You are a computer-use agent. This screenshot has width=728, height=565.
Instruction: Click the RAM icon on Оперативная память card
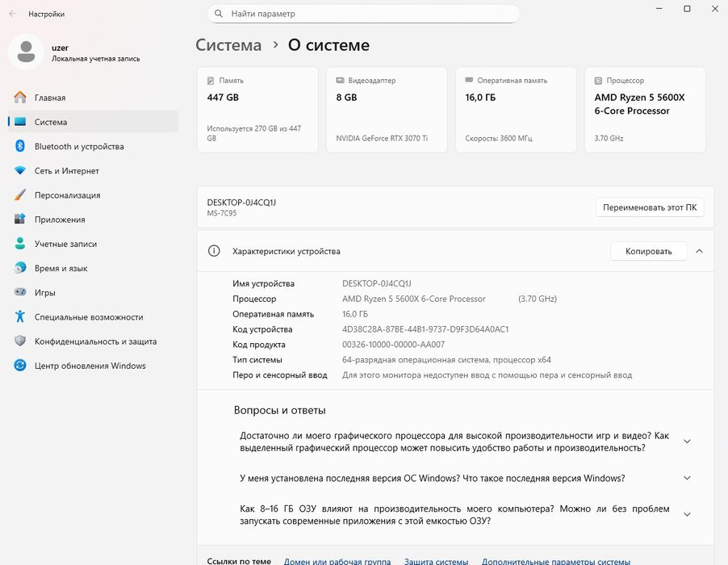pyautogui.click(x=469, y=81)
